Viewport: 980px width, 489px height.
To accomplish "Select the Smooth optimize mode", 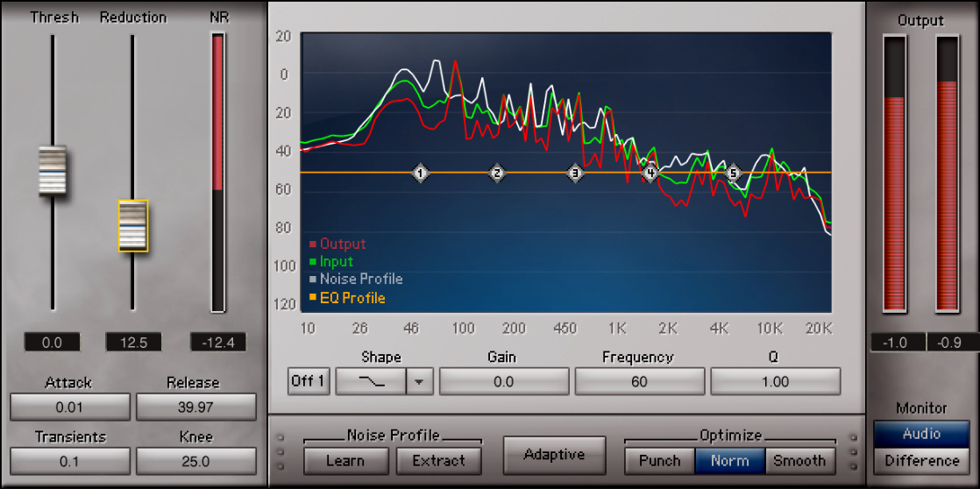I will pos(800,461).
